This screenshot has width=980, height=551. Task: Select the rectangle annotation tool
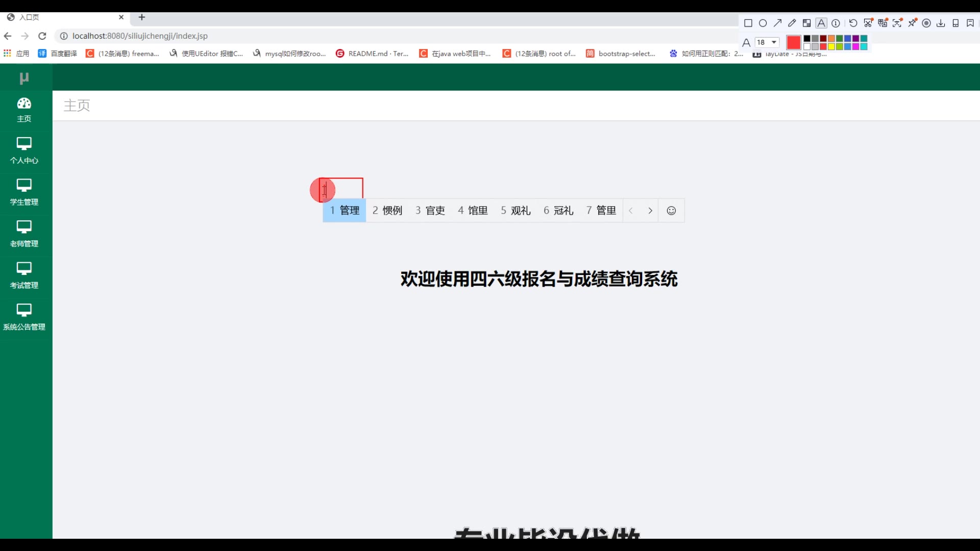click(748, 23)
